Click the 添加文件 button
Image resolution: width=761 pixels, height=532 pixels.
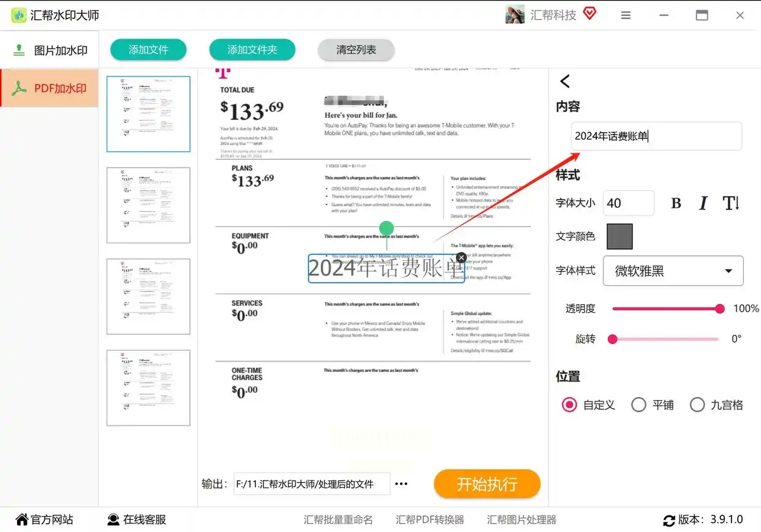click(148, 50)
